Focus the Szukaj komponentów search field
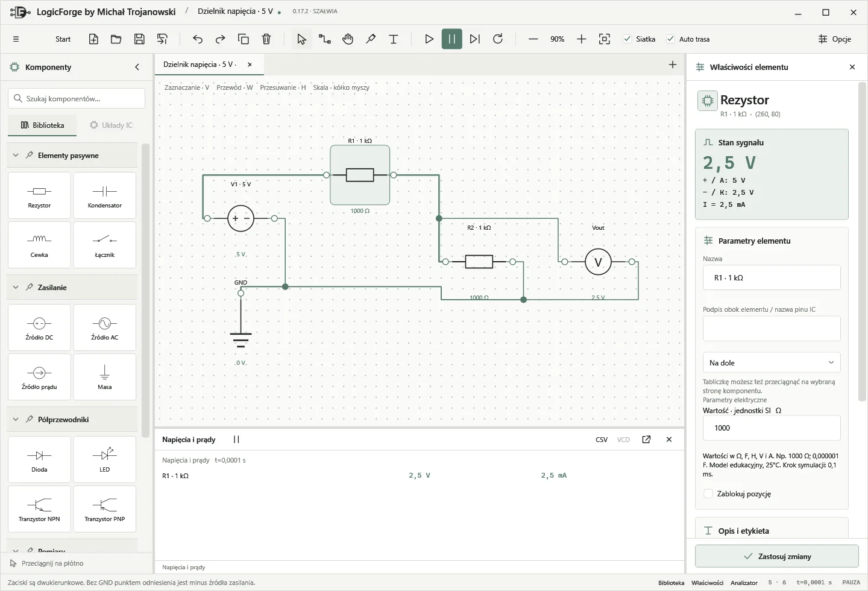This screenshot has width=868, height=591. (77, 98)
